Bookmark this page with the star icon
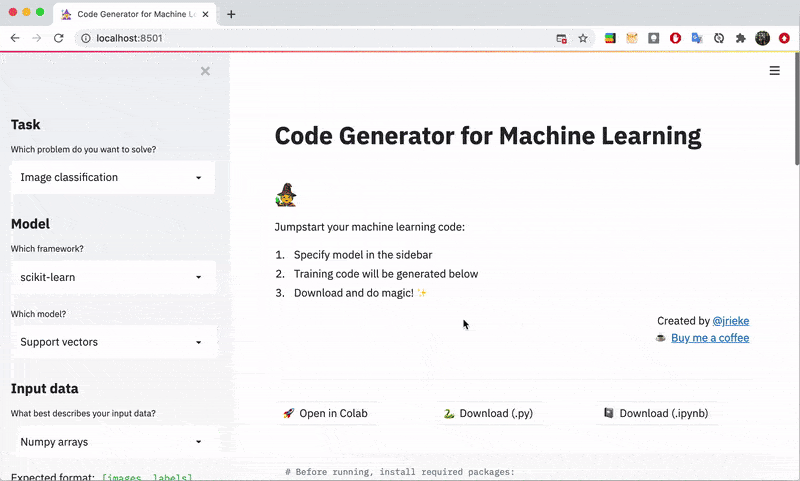The image size is (800, 481). [x=583, y=38]
